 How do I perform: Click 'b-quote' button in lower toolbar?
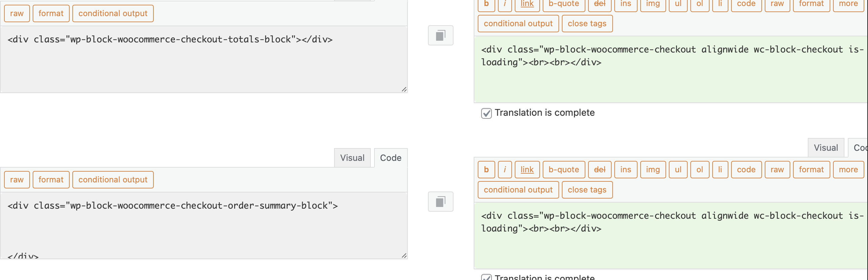tap(564, 170)
